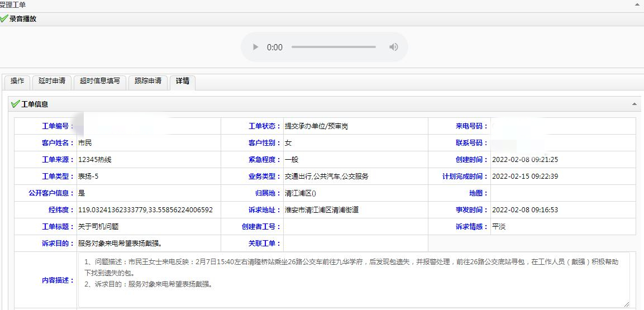Click the 录音播放 section header
Viewport: 644px width, 310px height.
[23, 19]
